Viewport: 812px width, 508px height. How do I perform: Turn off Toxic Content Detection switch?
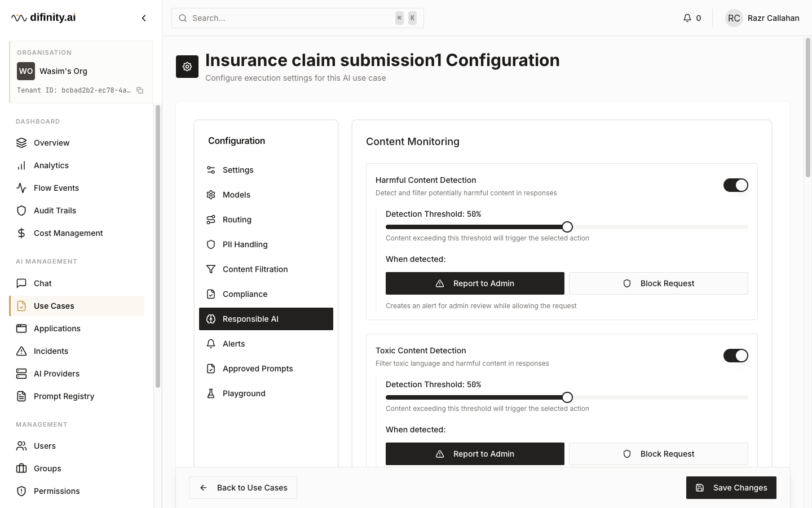[x=735, y=356]
